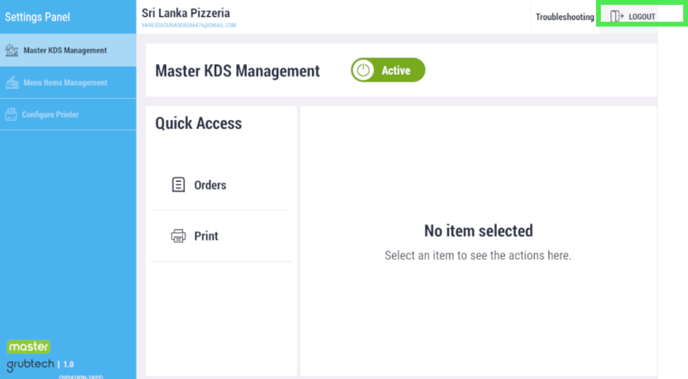Click the Sri Lanka Pizzeria title
The image size is (688, 379).
click(186, 13)
